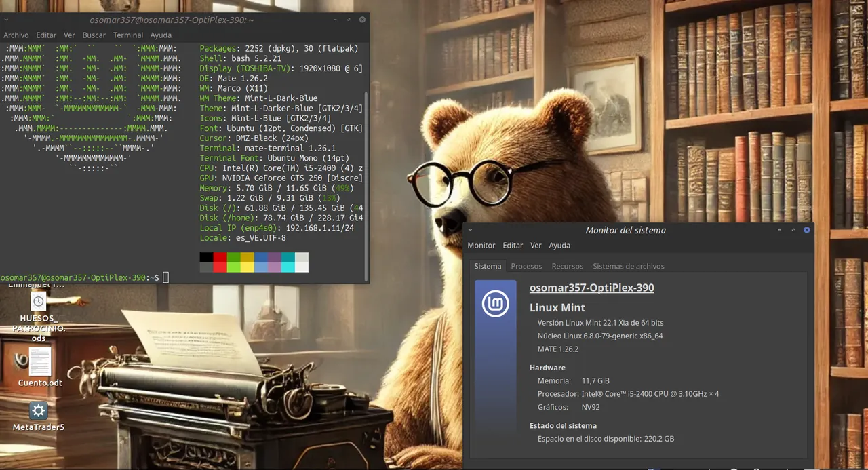This screenshot has height=470, width=868.
Task: Close the Monitor del sistema window
Action: click(x=807, y=230)
